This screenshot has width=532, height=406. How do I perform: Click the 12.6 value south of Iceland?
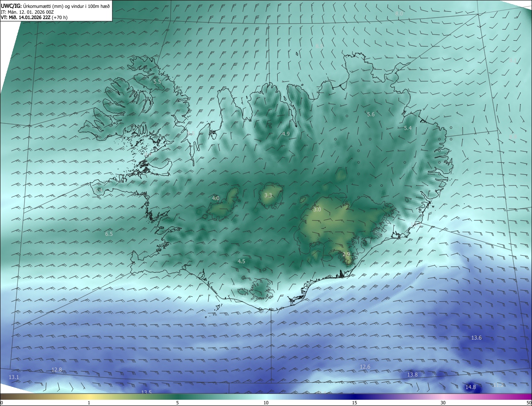(x=365, y=367)
